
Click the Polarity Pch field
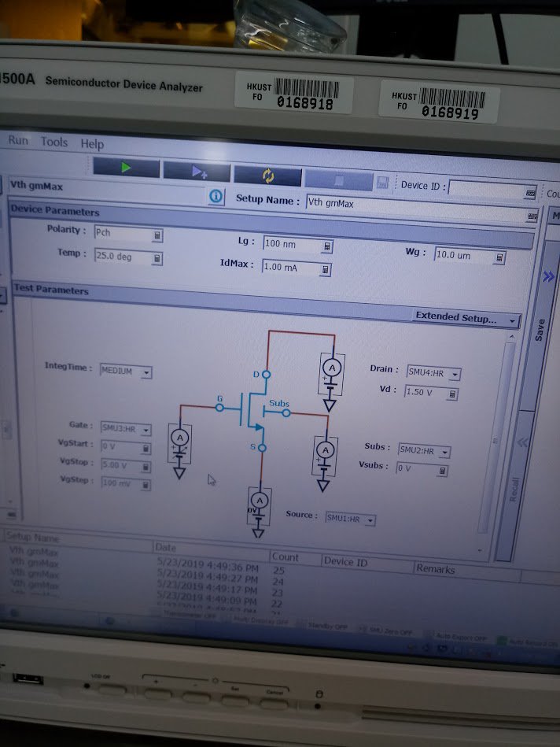point(123,233)
